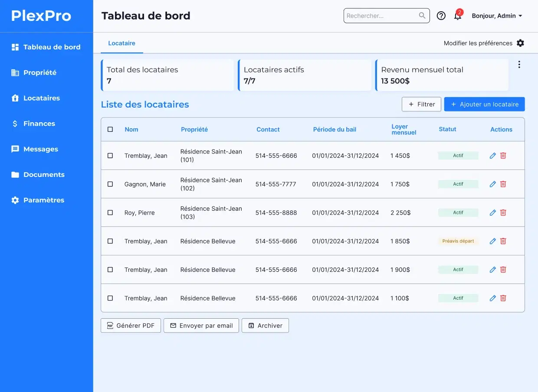Delete the Roy, Pierre tenant row
The height and width of the screenshot is (392, 538).
(x=503, y=213)
